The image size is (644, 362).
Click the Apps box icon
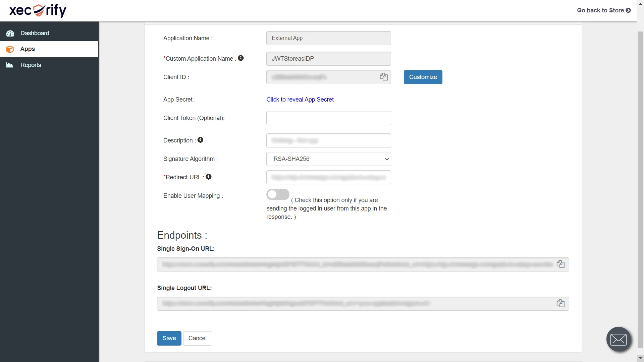(x=10, y=49)
